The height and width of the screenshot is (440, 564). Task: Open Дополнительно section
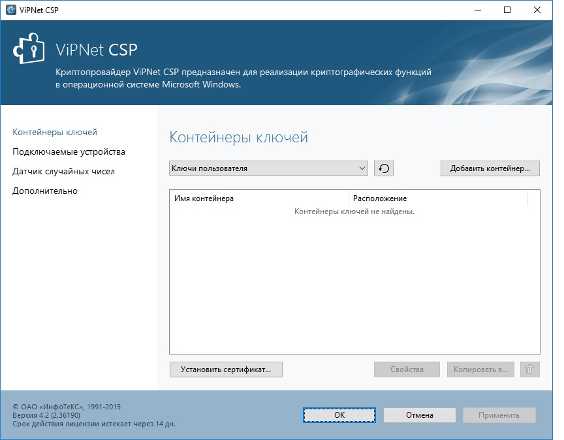pyautogui.click(x=45, y=191)
